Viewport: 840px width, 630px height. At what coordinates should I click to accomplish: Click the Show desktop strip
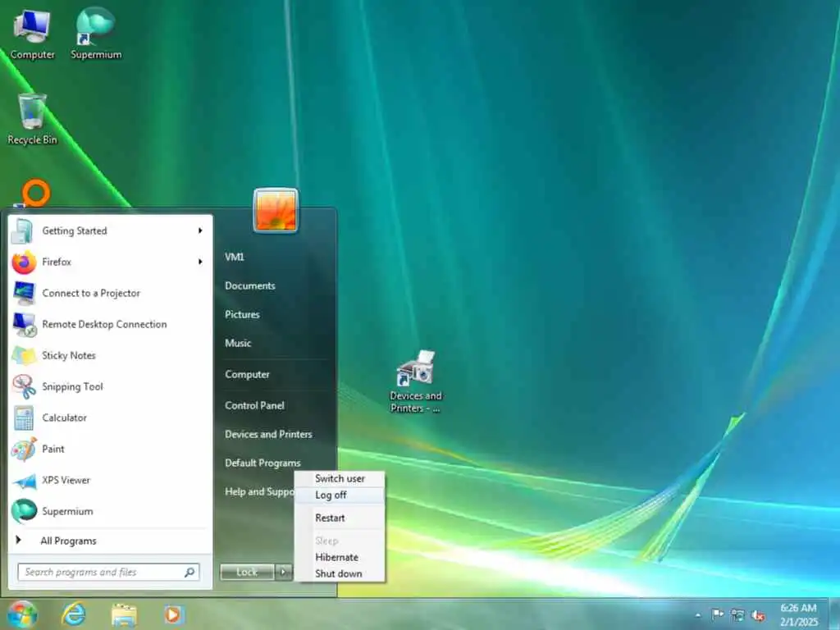tap(834, 614)
